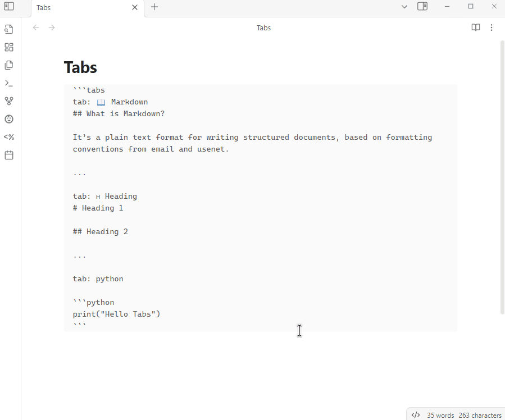Click the 'tab: Heading' line

pos(104,197)
